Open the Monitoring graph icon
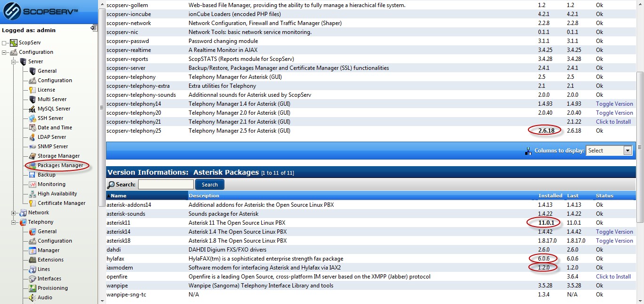The image size is (644, 304). click(33, 185)
